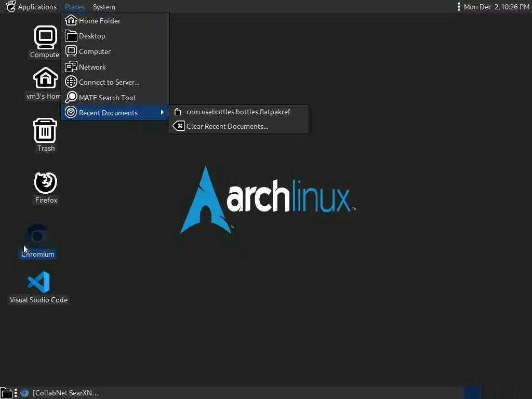Click the bottom panel handle dots

(16, 393)
